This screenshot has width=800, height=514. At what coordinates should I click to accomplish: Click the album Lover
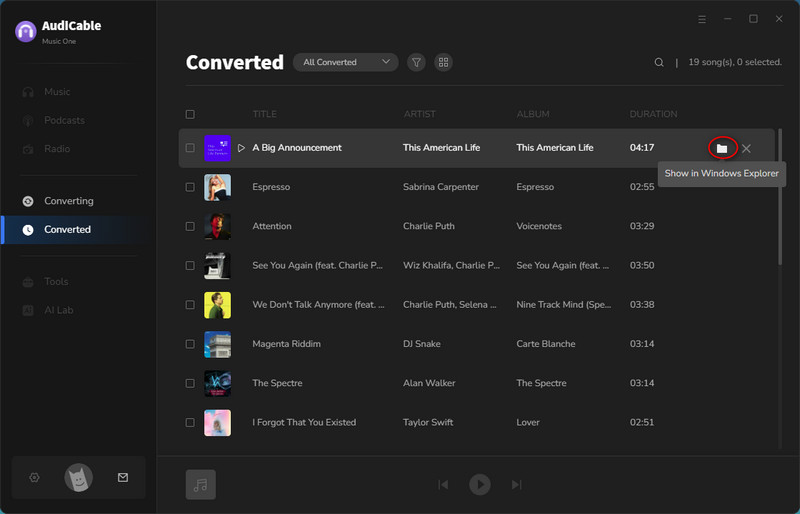(x=528, y=423)
